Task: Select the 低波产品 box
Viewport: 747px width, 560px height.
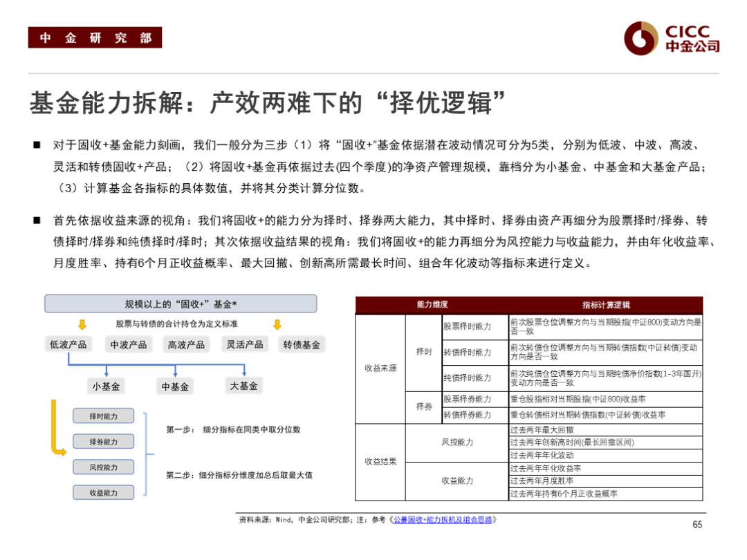Action: (68, 344)
